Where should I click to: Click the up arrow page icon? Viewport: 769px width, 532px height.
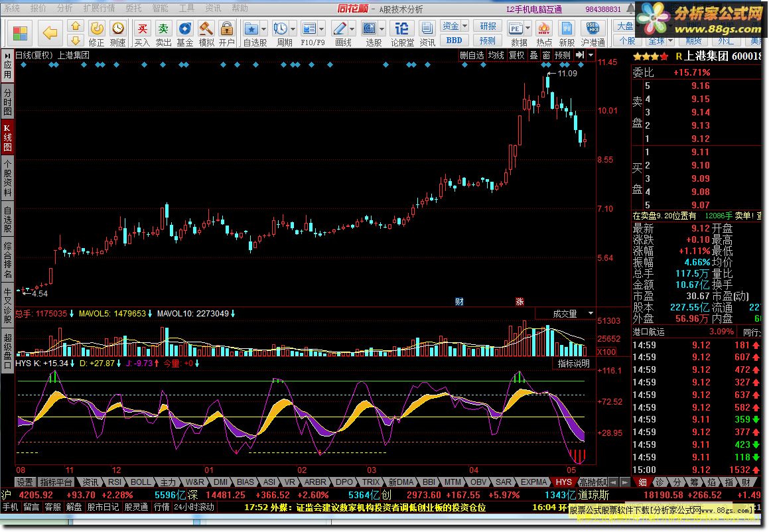pyautogui.click(x=76, y=26)
